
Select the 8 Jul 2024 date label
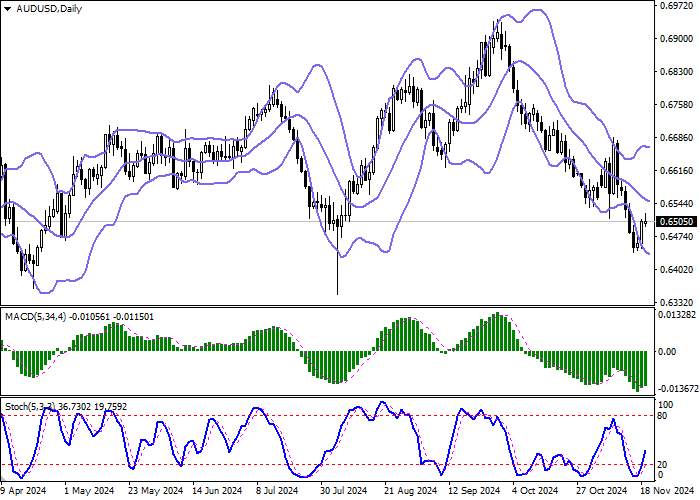click(x=277, y=491)
